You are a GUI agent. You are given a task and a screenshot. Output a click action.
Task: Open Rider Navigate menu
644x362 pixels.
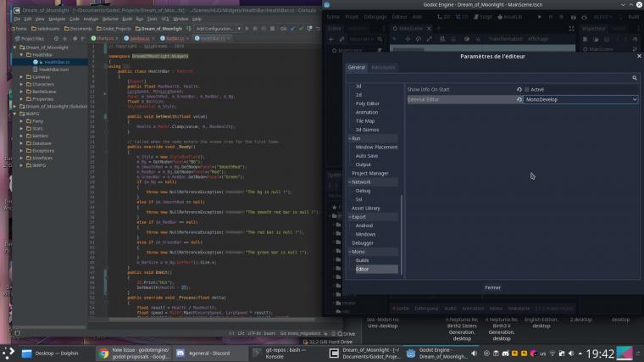tap(57, 19)
